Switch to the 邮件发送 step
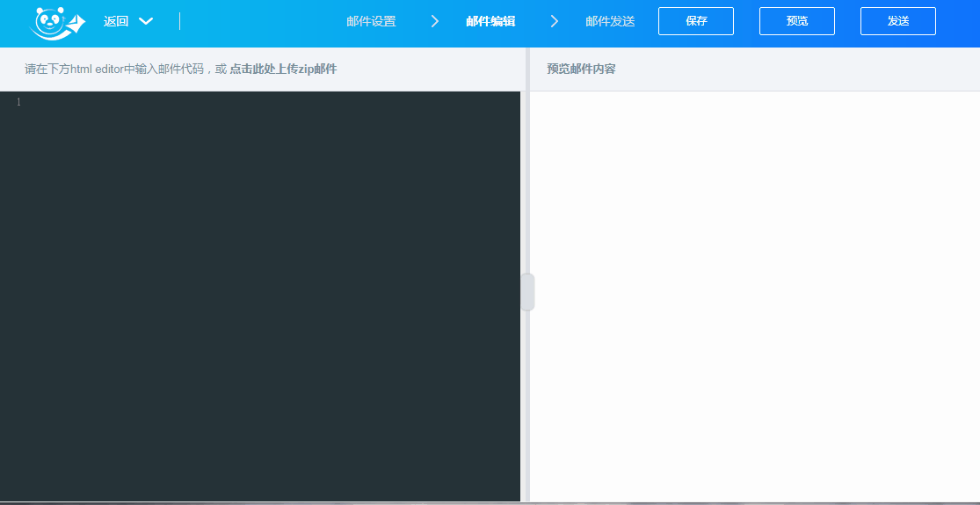This screenshot has height=505, width=980. pyautogui.click(x=610, y=21)
